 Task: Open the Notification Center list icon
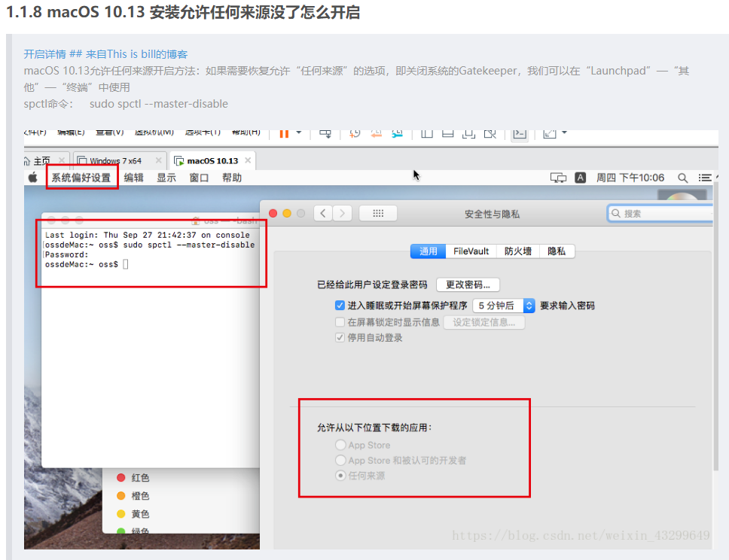pos(704,178)
